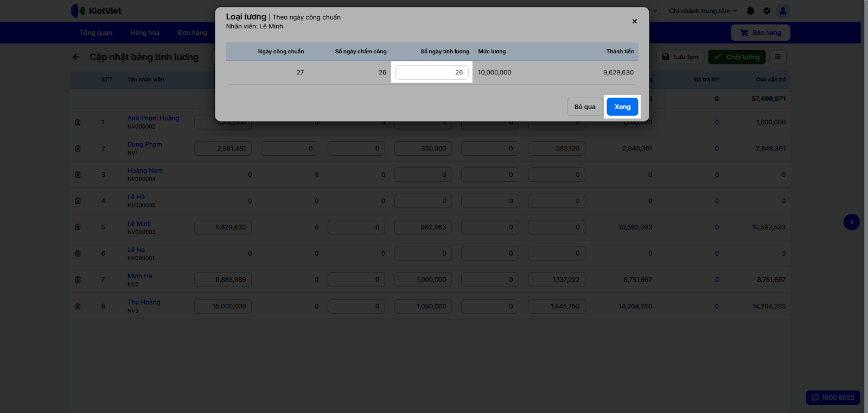The width and height of the screenshot is (868, 413).
Task: Edit Lê Minh's 962,963 field
Action: (423, 227)
